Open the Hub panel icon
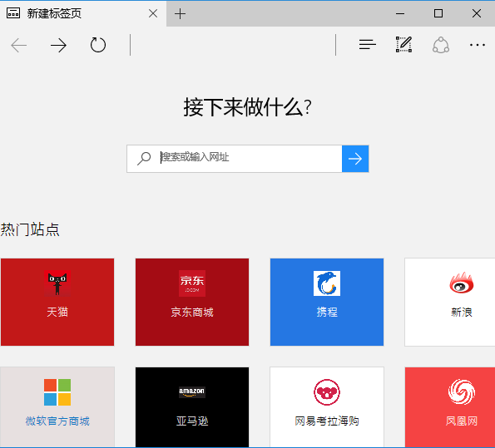Image resolution: width=495 pixels, height=448 pixels. coord(368,45)
